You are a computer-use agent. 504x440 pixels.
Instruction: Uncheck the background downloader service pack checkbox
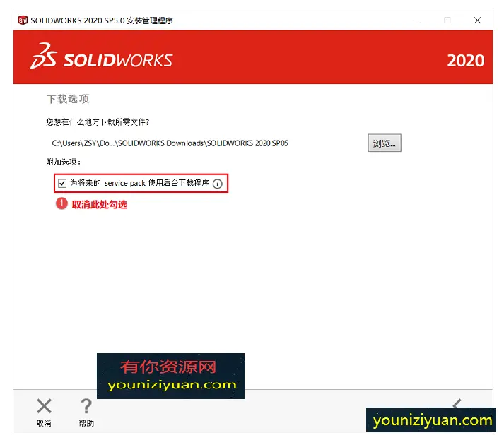(x=62, y=184)
